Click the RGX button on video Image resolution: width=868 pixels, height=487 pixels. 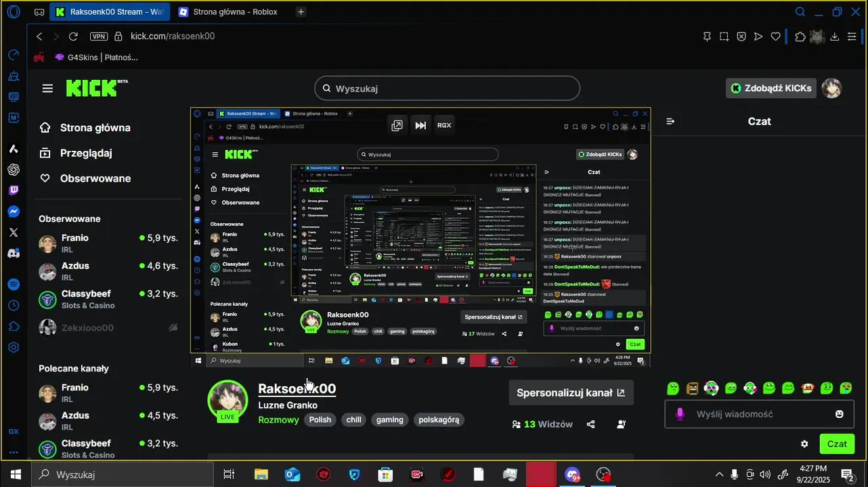coord(444,125)
